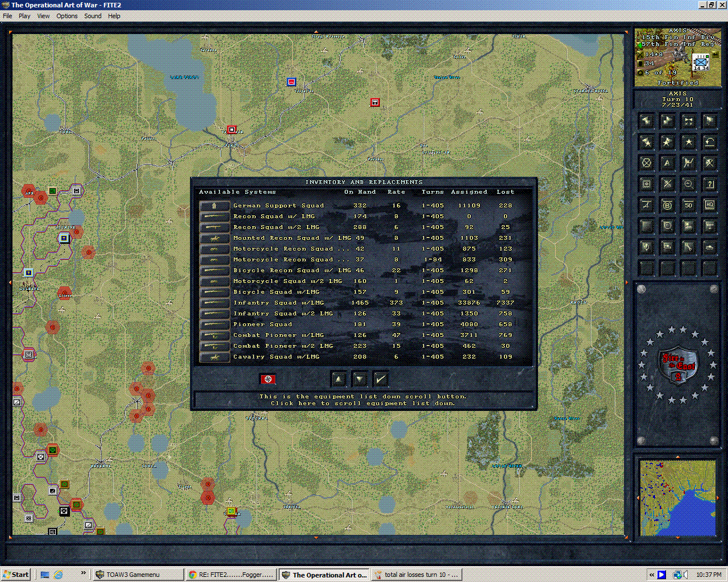Viewport: 728px width, 582px height.
Task: Click the 'Turn 10' text in the side panel
Action: pyautogui.click(x=677, y=99)
